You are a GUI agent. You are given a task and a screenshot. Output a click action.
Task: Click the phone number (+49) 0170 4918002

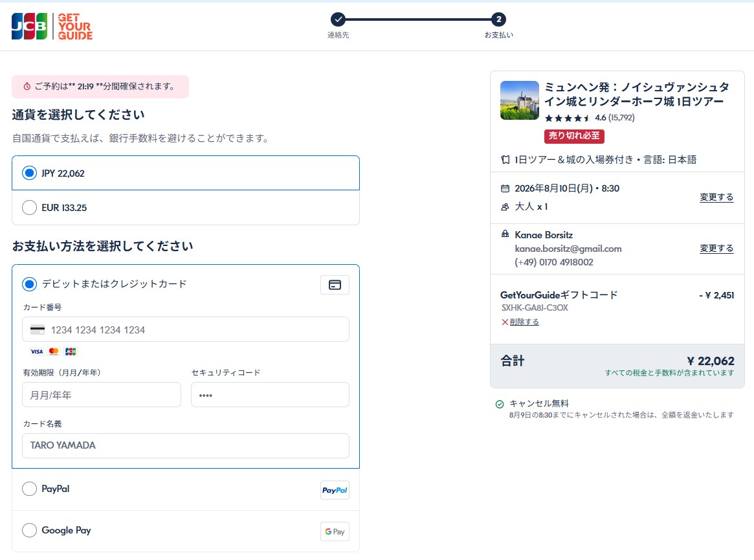click(x=554, y=262)
